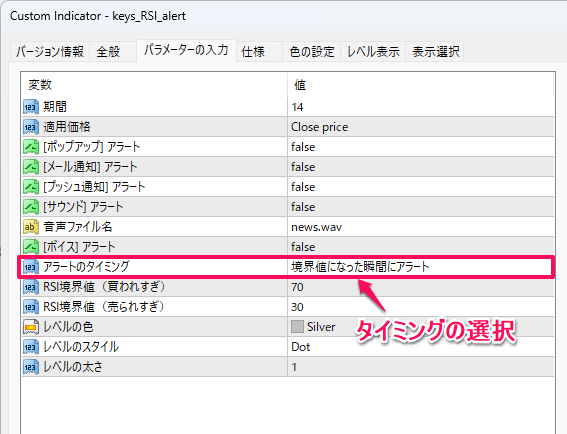Open the バージョン情報 tab

(50, 51)
